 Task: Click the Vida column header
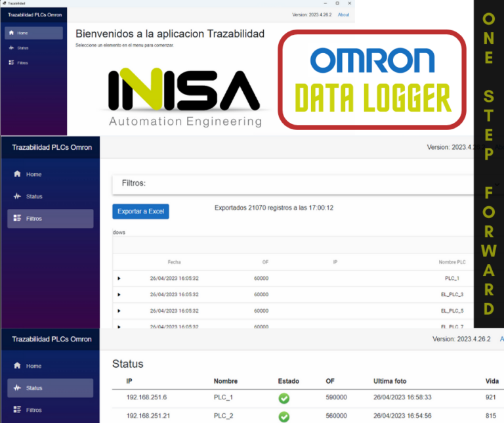click(x=492, y=381)
